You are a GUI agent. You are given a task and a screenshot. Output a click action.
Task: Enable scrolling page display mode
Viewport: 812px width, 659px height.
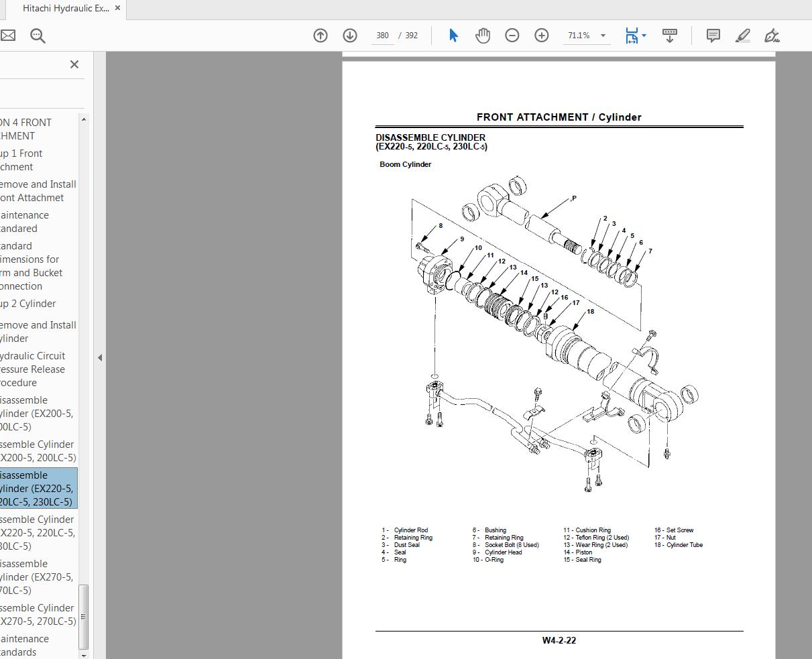tap(669, 36)
